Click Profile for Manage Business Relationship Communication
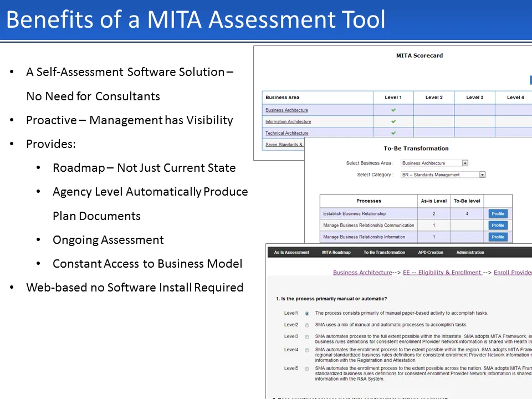The image size is (532, 399). [498, 226]
